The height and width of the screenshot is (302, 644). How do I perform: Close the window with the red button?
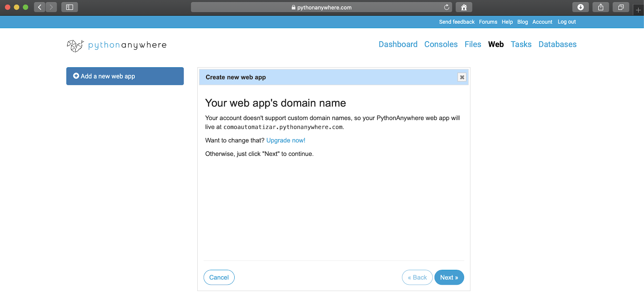coord(7,7)
